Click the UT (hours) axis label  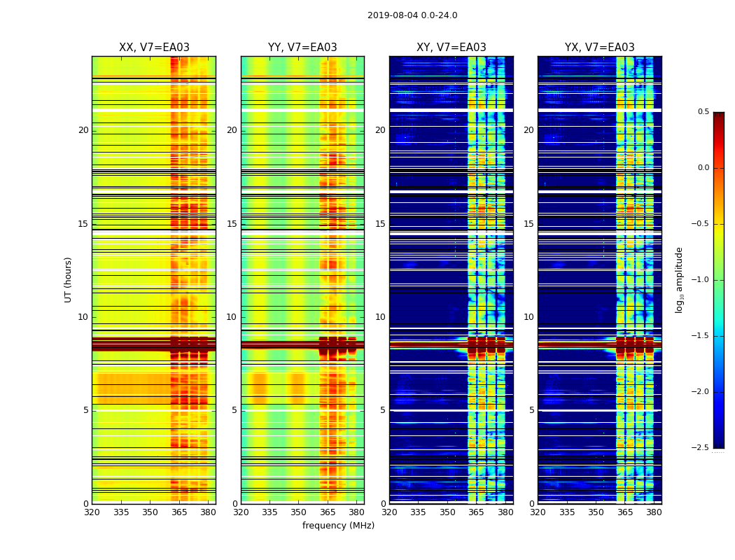click(x=68, y=280)
